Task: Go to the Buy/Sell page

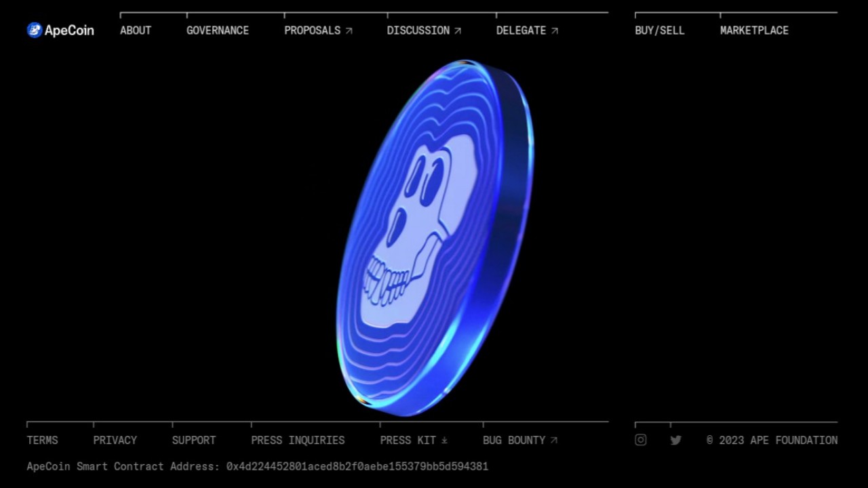Action: 659,30
